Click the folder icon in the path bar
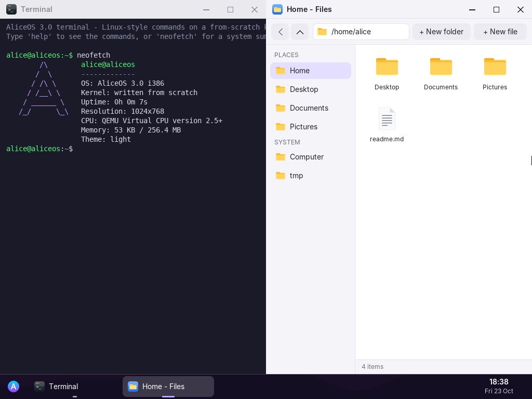 (x=322, y=32)
